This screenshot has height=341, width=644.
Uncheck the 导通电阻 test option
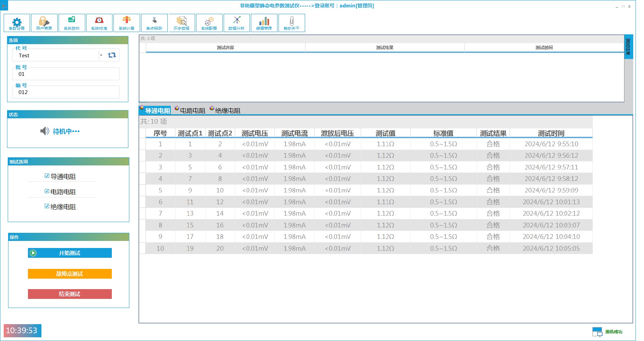(x=47, y=176)
